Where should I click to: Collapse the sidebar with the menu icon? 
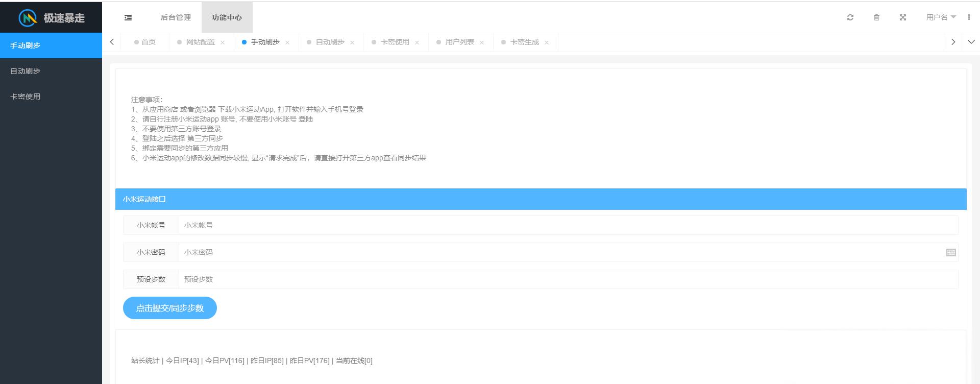[128, 17]
